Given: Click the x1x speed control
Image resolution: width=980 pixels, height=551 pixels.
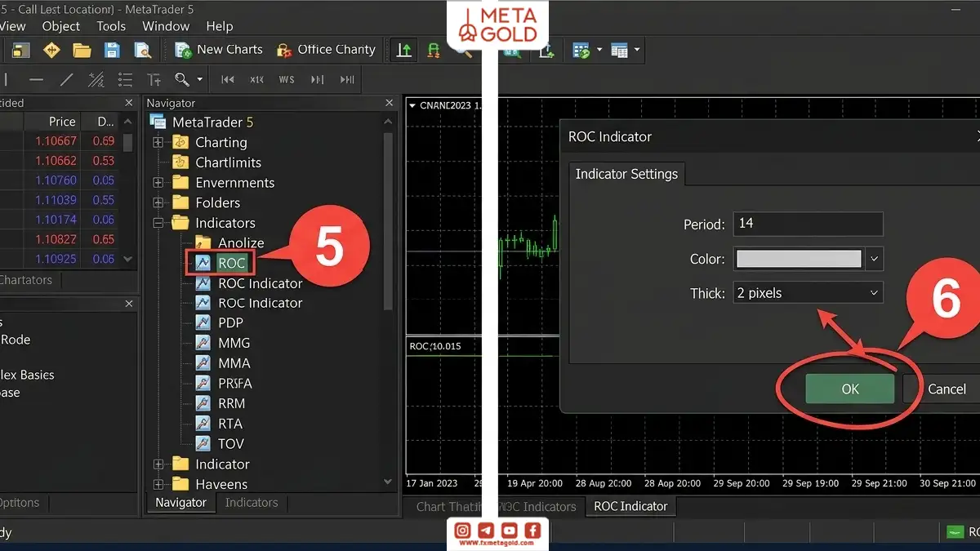Looking at the screenshot, I should [x=256, y=80].
